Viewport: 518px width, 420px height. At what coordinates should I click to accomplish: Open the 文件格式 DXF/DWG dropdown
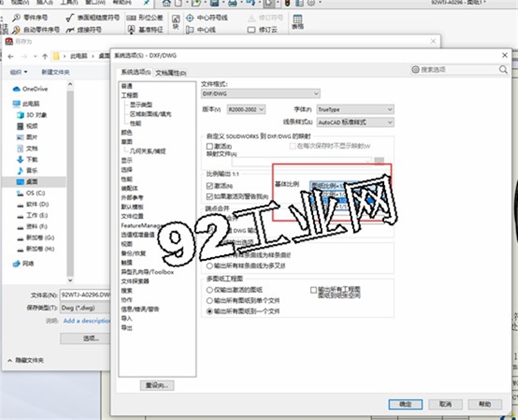coord(260,94)
